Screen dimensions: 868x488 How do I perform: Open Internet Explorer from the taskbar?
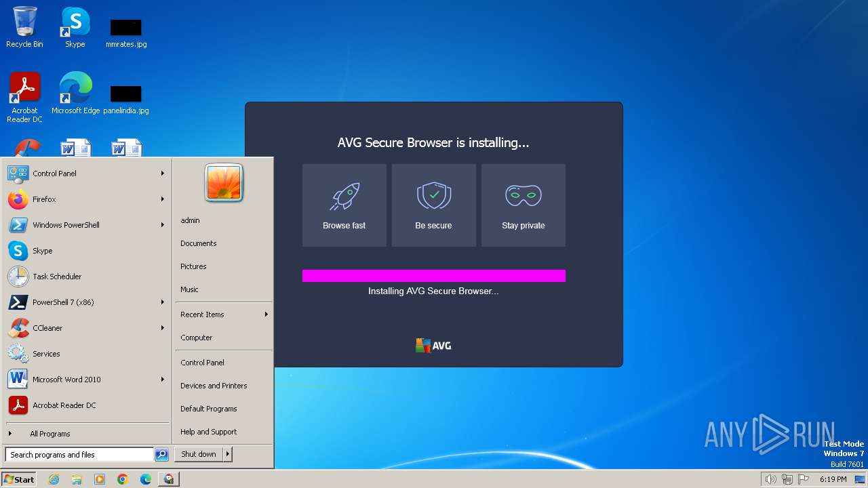tap(54, 479)
